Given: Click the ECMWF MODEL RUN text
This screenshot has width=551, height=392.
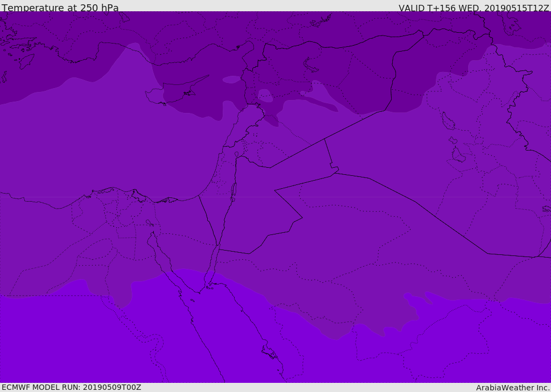Looking at the screenshot, I should [x=71, y=387].
